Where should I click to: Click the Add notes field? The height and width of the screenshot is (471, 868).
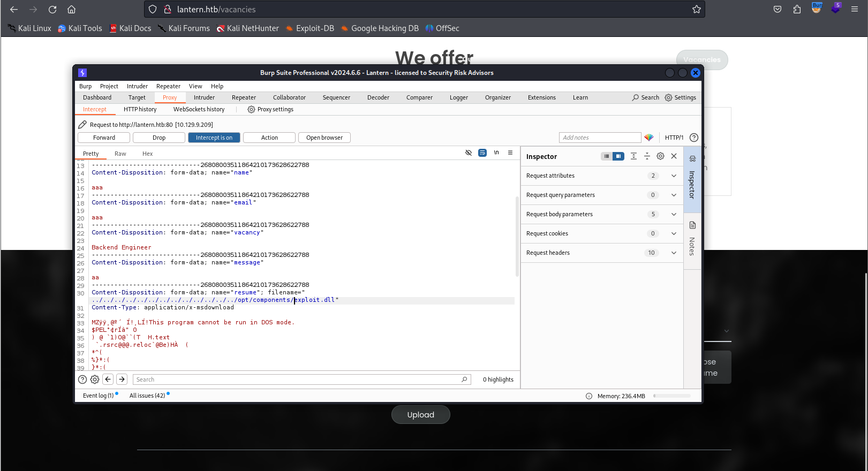(x=600, y=138)
